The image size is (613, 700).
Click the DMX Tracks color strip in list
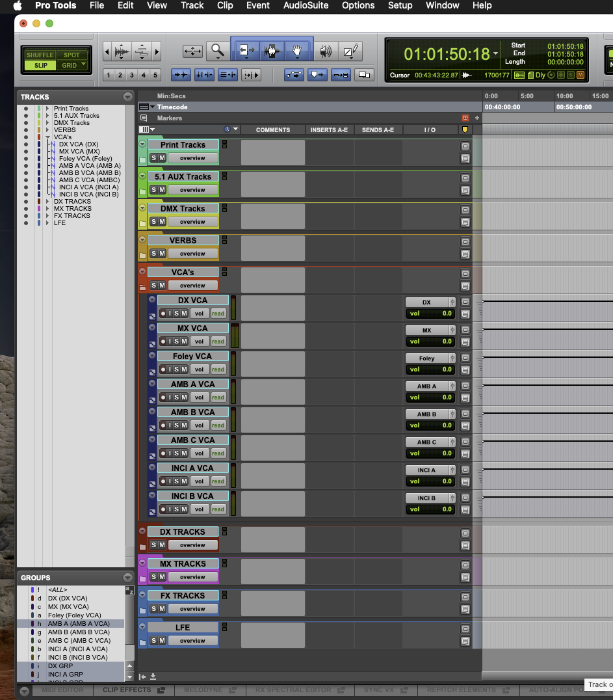[39, 123]
